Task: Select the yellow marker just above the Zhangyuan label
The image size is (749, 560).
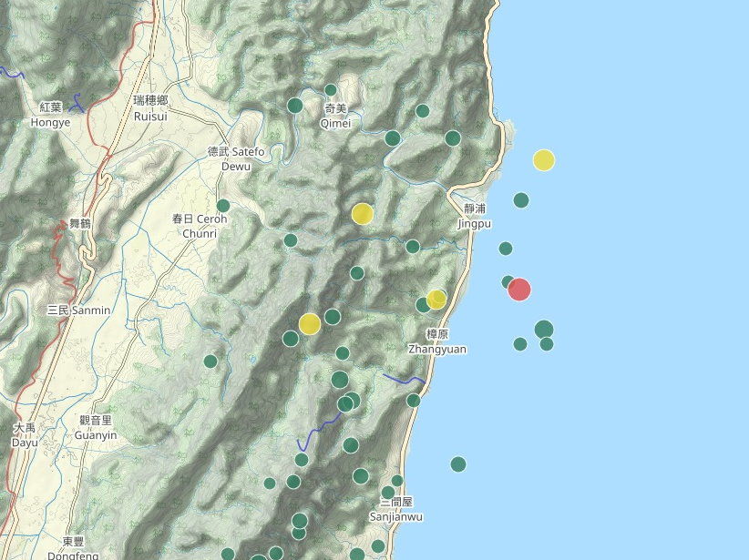Action: pyautogui.click(x=436, y=299)
